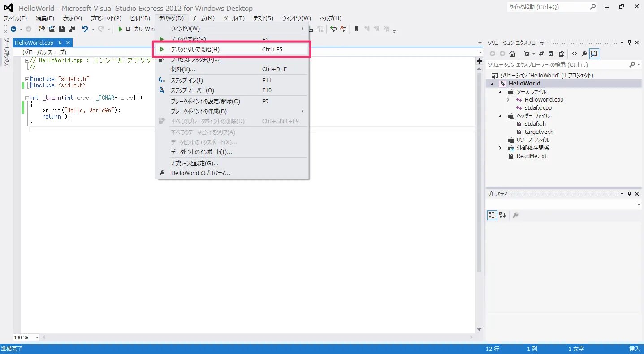
Task: Pin the Solution Explorer panel with auto-hide icon
Action: [x=629, y=43]
